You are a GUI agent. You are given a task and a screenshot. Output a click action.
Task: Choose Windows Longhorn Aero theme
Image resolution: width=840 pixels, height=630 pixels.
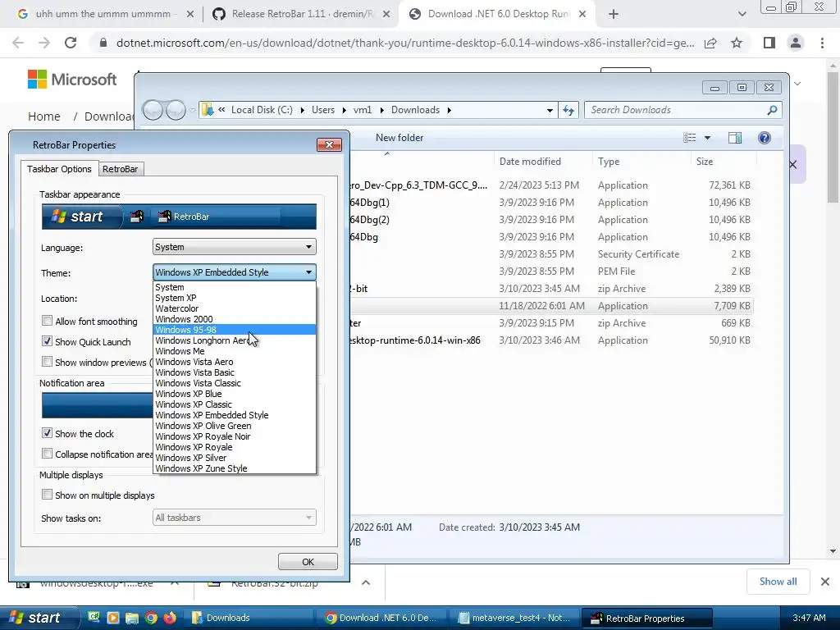[234, 340]
